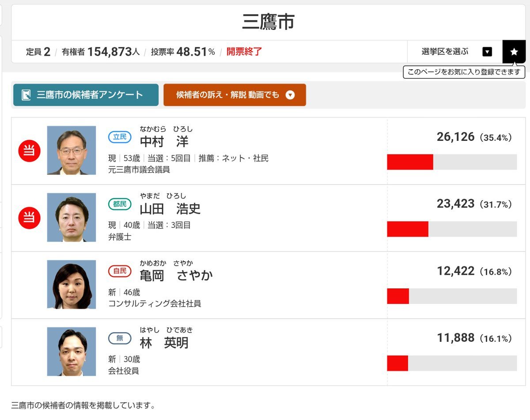
Task: Click 無 independent party tag
Action: (x=120, y=338)
